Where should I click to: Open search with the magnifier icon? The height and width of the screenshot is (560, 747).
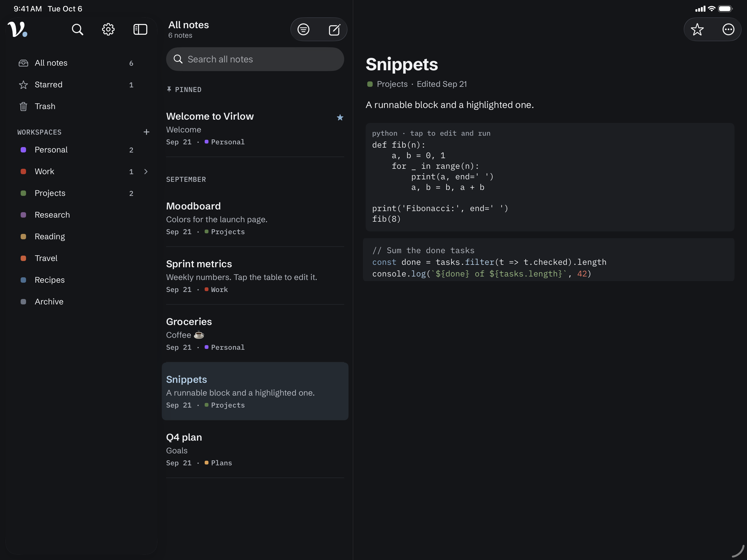[x=77, y=29]
